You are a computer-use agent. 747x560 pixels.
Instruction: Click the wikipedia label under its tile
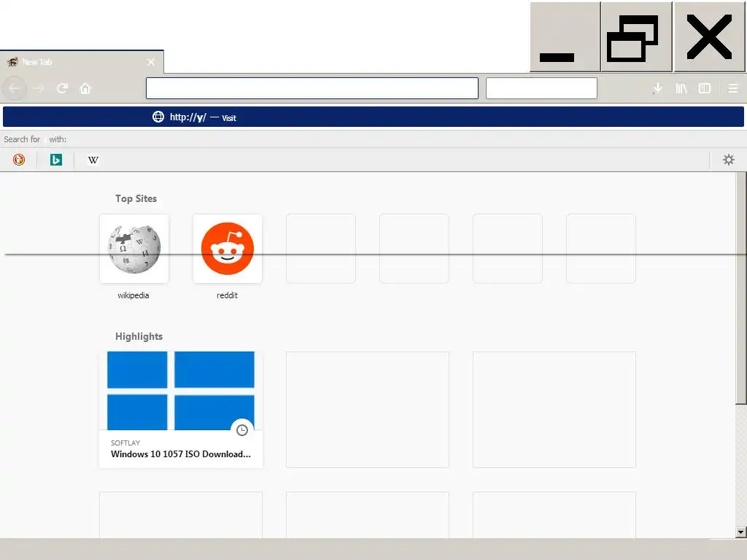pos(133,295)
